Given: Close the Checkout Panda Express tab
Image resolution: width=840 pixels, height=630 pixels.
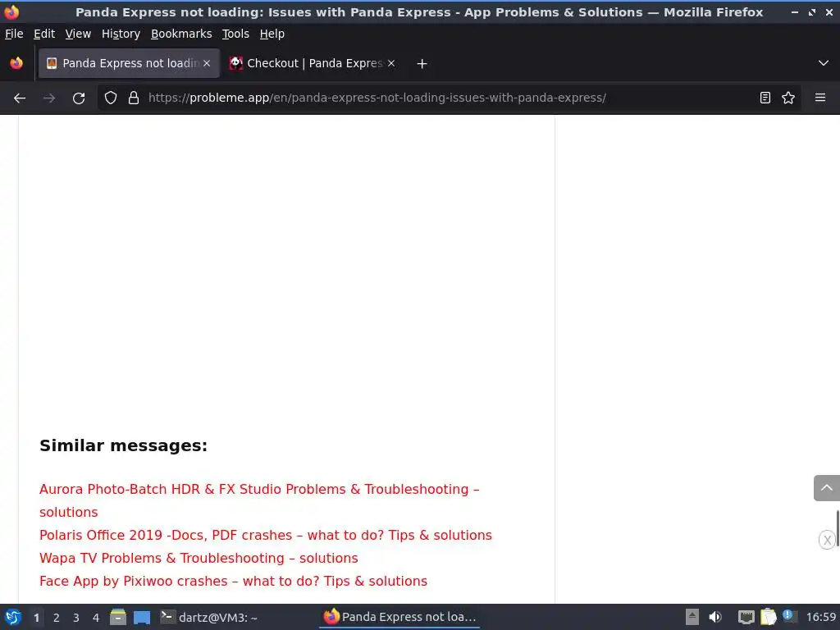Looking at the screenshot, I should coord(391,63).
